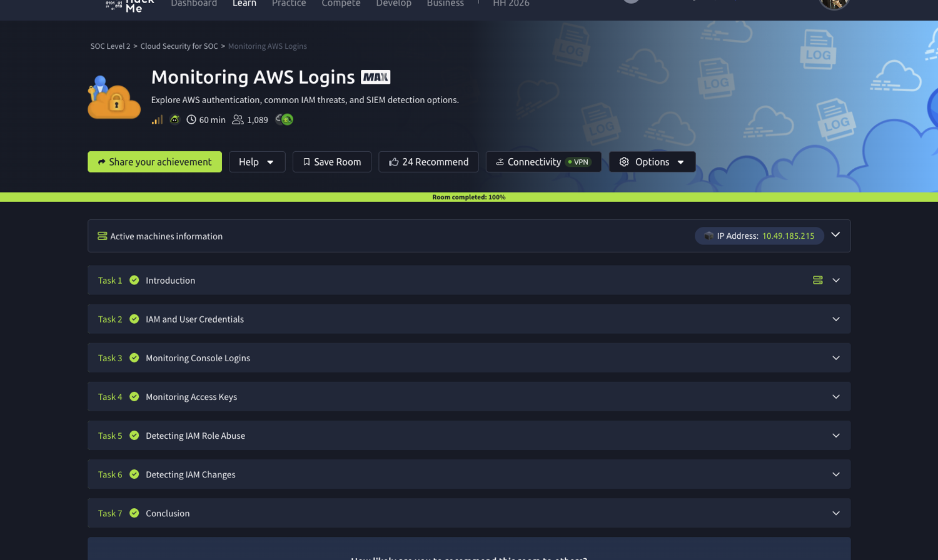
Task: Open the Options dropdown arrow
Action: point(680,162)
